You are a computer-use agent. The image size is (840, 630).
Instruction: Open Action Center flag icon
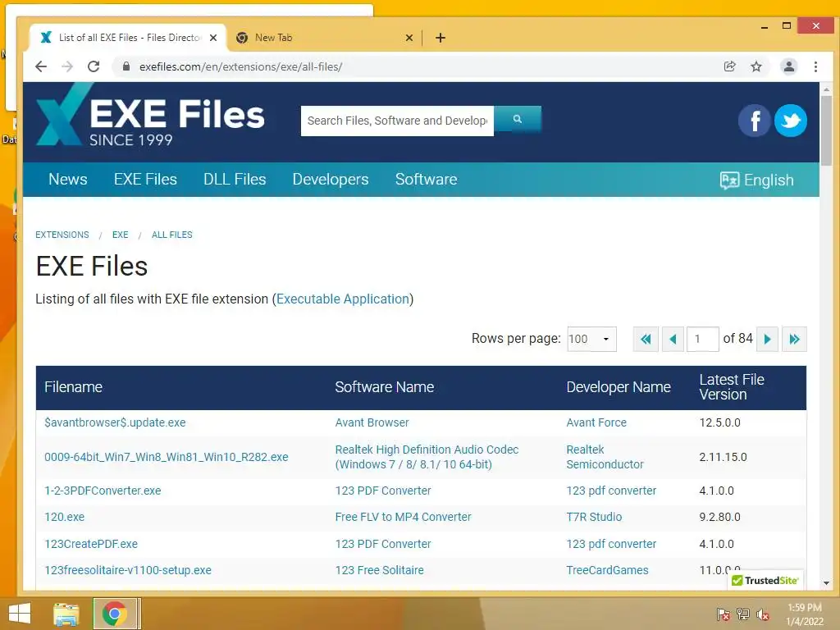click(723, 614)
